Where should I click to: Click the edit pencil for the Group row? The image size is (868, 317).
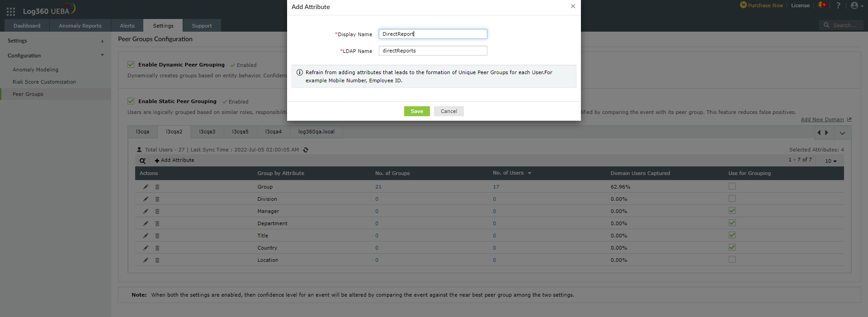pos(146,187)
